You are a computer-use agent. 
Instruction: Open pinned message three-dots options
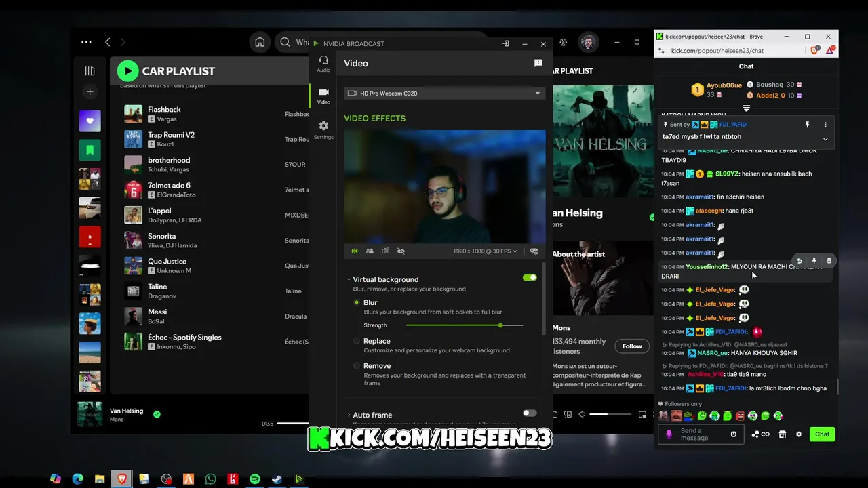point(825,125)
